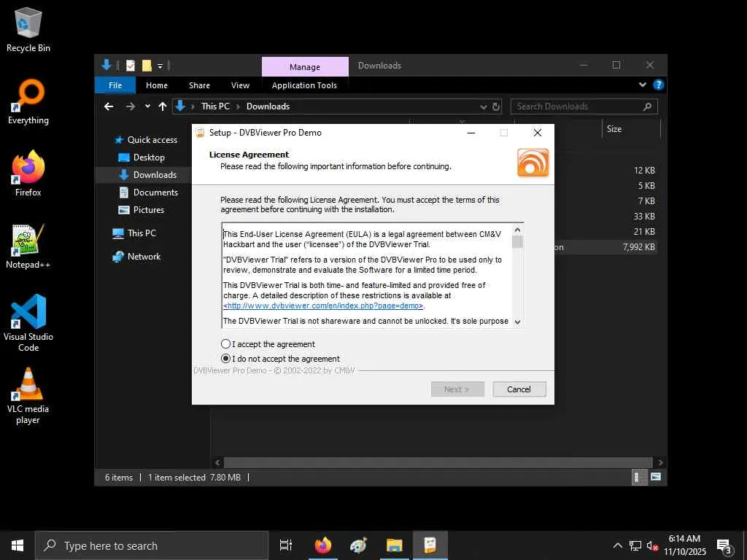Open Visual Studio Code desktop shortcut

pyautogui.click(x=28, y=323)
